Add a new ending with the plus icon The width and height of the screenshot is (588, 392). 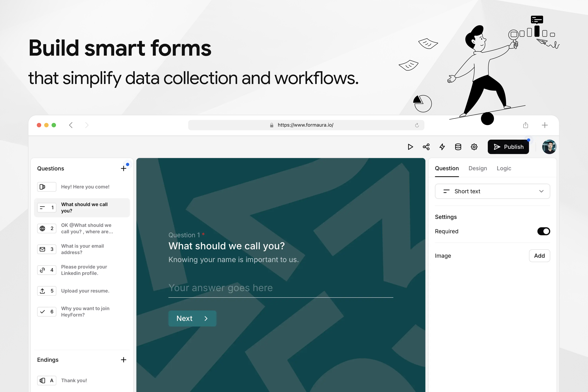[123, 360]
